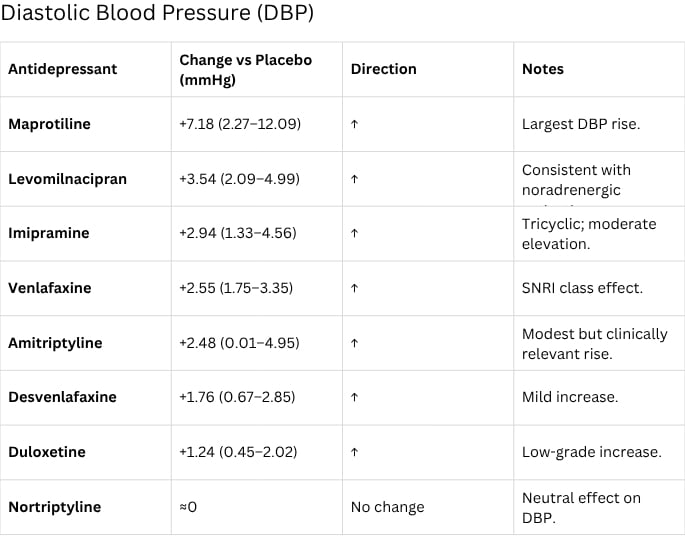Screen dimensions: 685x550
Task: Click the up arrow in Maprotiline row
Action: tap(355, 124)
